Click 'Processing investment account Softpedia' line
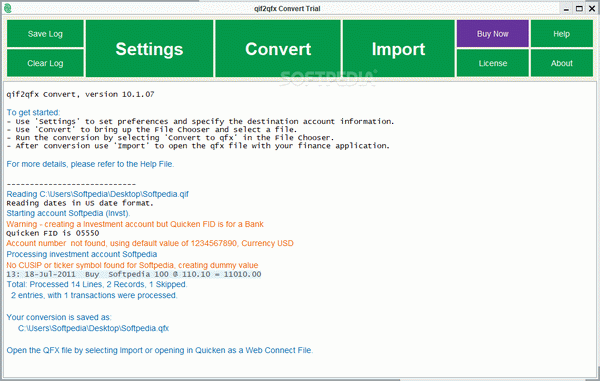The width and height of the screenshot is (600, 381). tap(82, 254)
